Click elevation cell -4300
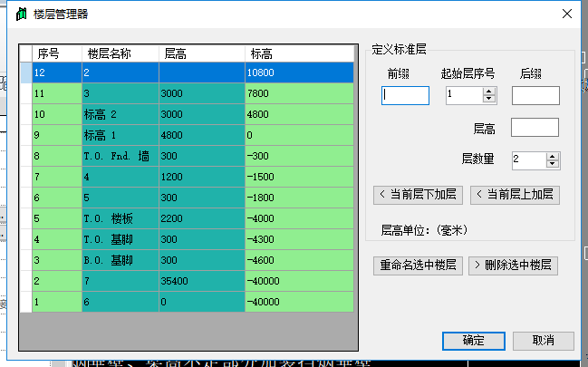This screenshot has width=588, height=367. 299,239
